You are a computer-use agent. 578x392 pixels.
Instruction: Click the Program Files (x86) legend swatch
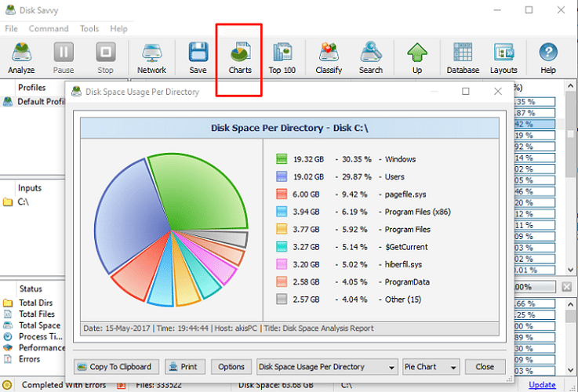282,212
